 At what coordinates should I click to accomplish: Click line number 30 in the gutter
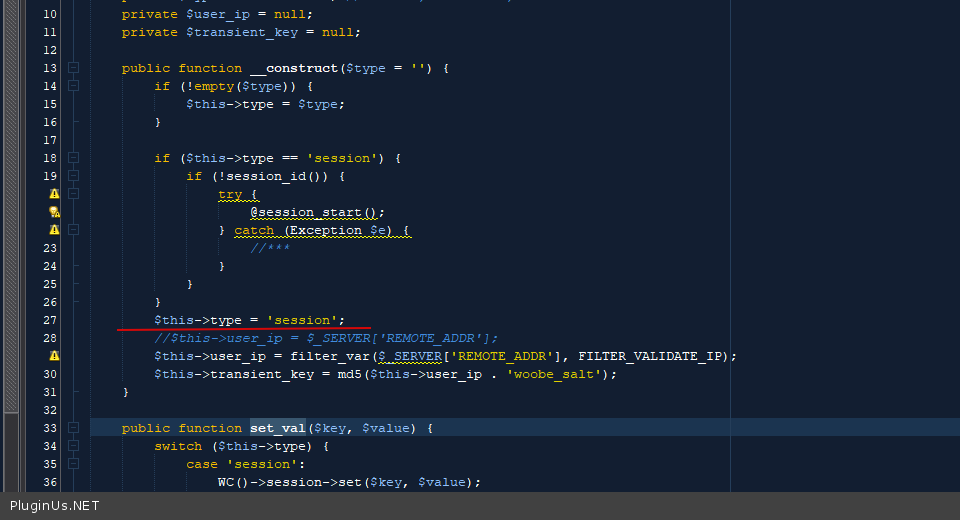click(x=50, y=374)
